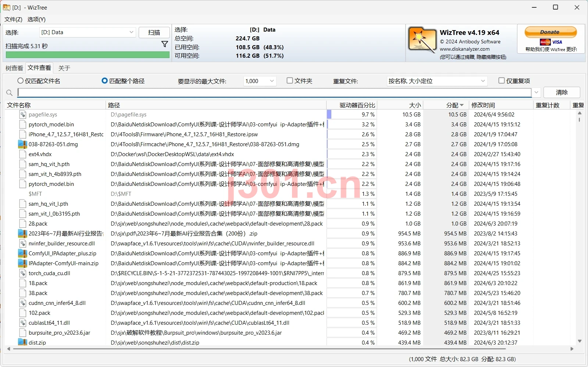588x367 pixels.
Task: Click the 954.5 MB size cell
Action: click(409, 234)
